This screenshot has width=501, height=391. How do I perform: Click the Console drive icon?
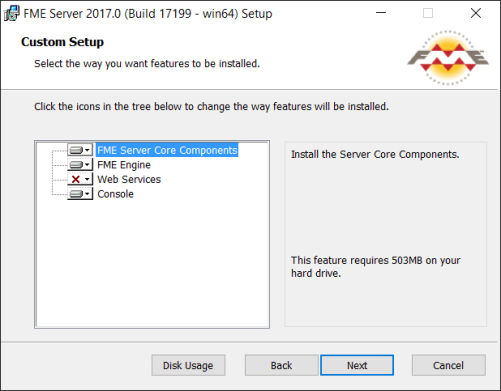tap(76, 194)
